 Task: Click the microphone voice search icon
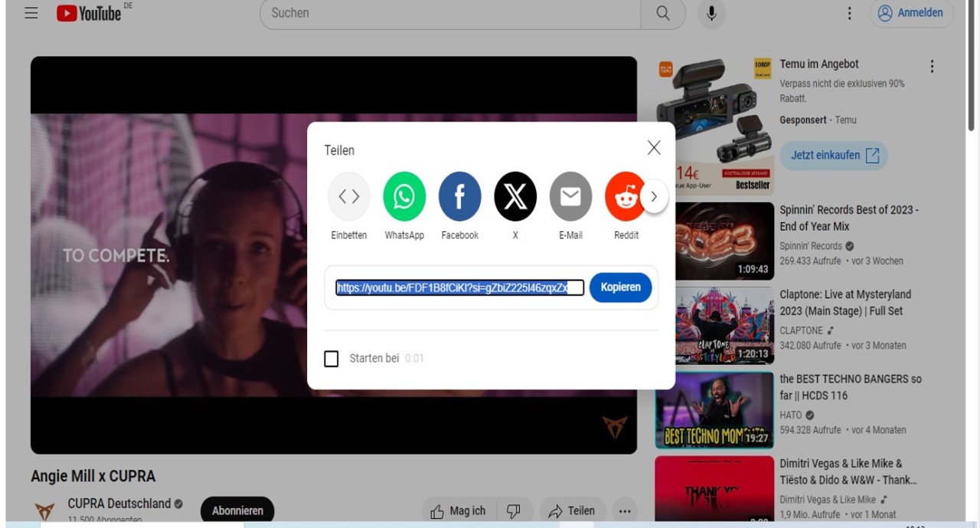(x=711, y=14)
